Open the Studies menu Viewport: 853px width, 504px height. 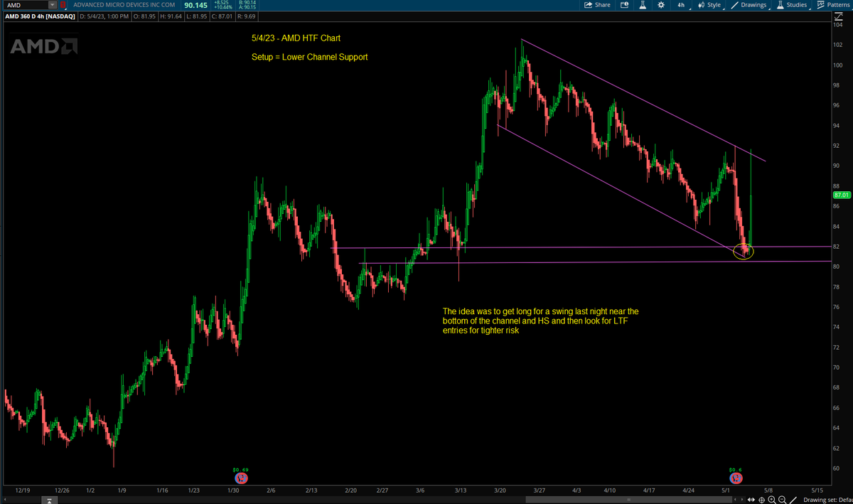click(x=793, y=5)
